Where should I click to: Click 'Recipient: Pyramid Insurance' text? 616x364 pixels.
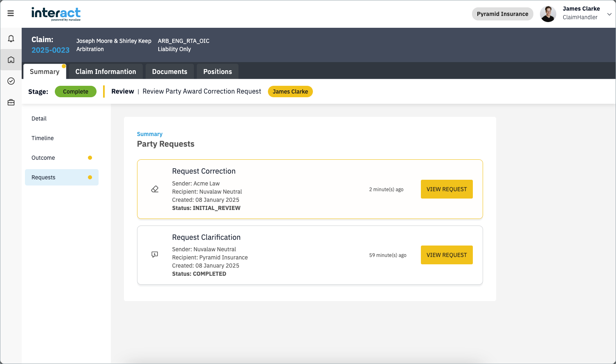[210, 257]
